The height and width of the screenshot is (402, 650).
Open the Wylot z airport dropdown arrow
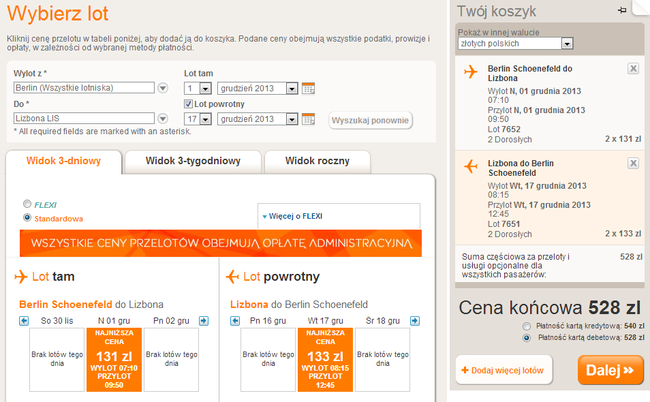click(x=163, y=88)
